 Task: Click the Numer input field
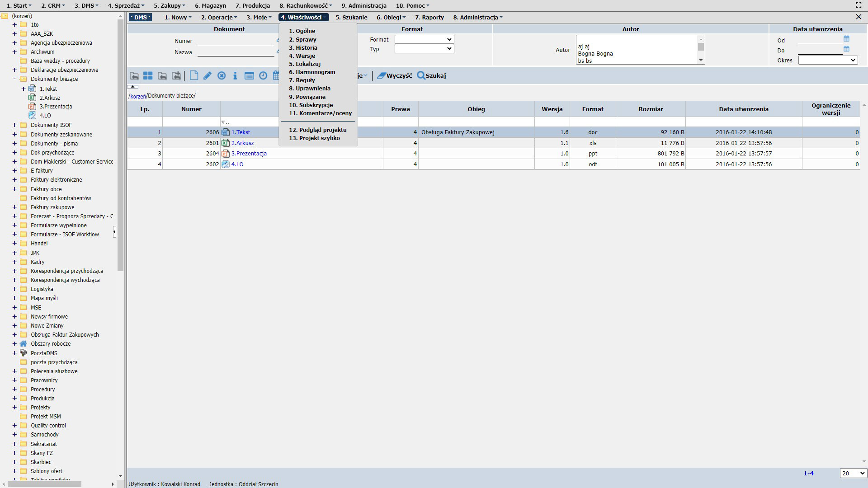[236, 41]
